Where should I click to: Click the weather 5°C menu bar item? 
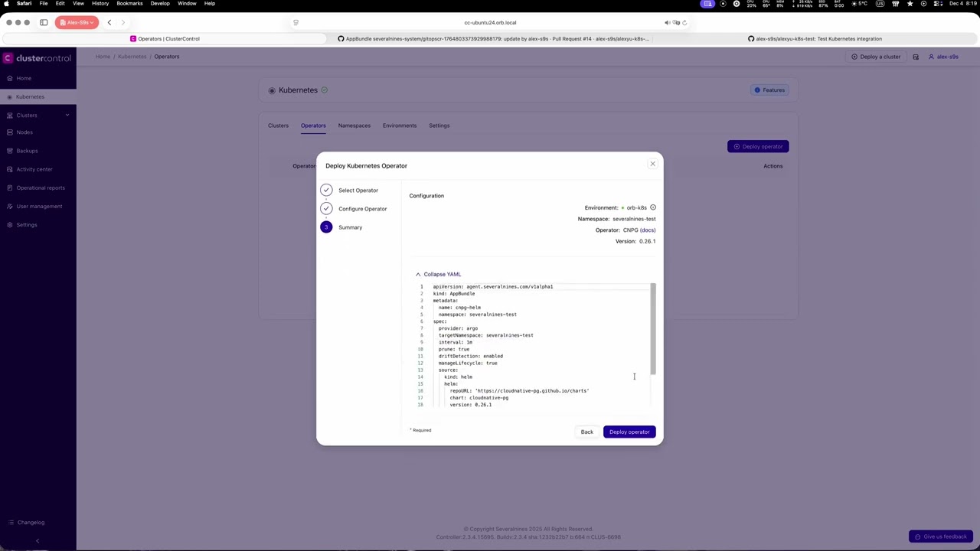coord(861,3)
